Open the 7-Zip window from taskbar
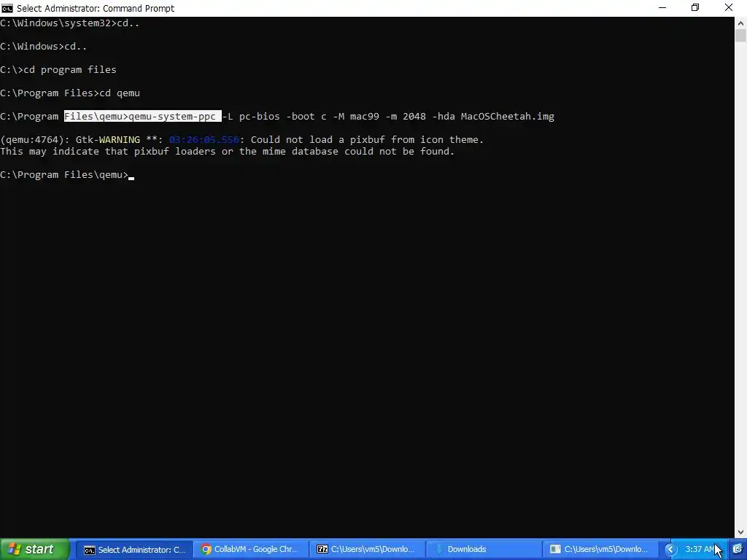The image size is (747, 560). coord(367,549)
